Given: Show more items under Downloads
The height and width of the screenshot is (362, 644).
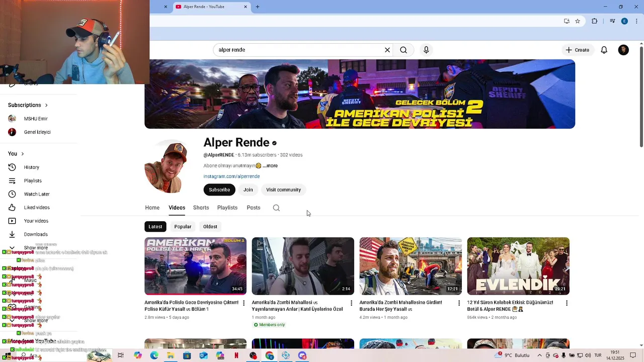Looking at the screenshot, I should click(x=36, y=248).
